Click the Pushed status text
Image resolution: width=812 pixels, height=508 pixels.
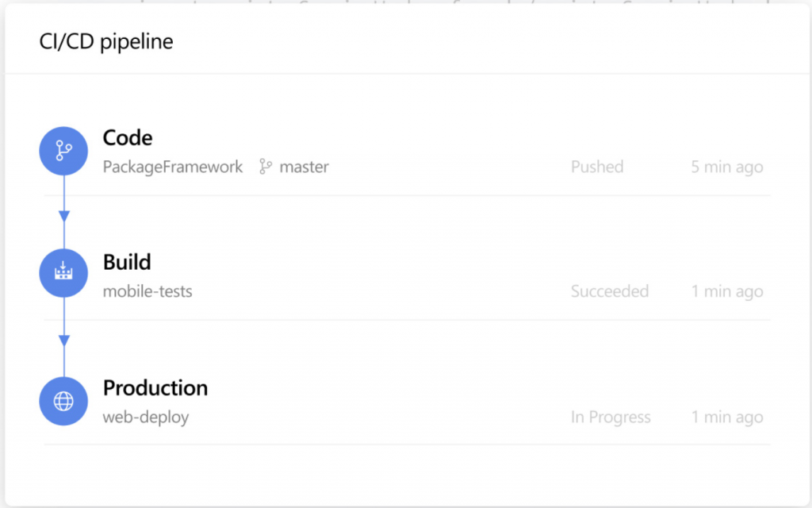tap(597, 167)
